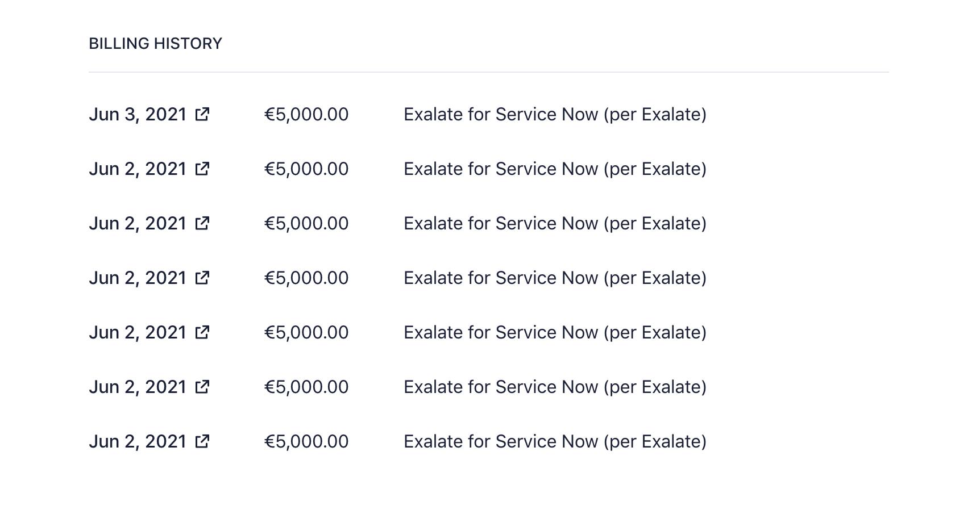Select the Exalate for Service Now description in first row

click(x=555, y=114)
